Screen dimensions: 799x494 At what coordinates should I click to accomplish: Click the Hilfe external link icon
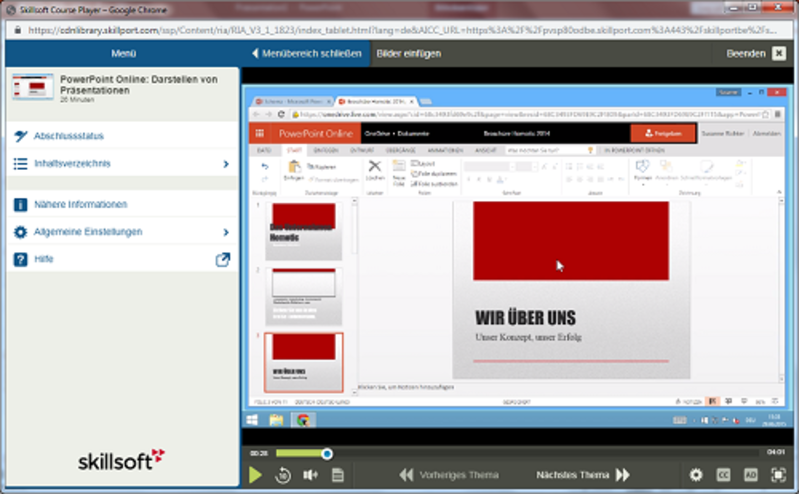pyautogui.click(x=223, y=259)
